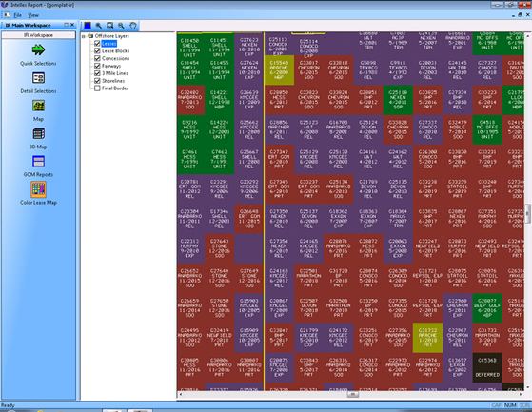Select the Final Border tree label
This screenshot has height=412, width=532.
coord(115,88)
